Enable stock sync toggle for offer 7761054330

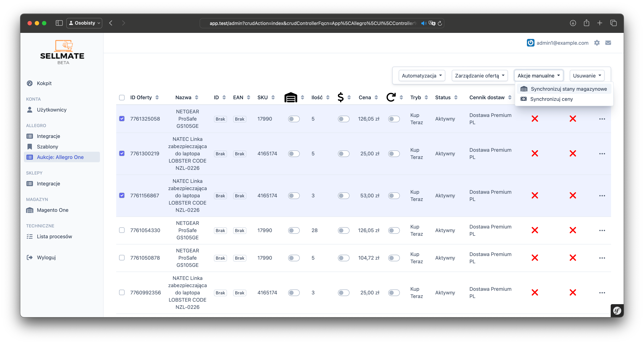click(x=294, y=230)
